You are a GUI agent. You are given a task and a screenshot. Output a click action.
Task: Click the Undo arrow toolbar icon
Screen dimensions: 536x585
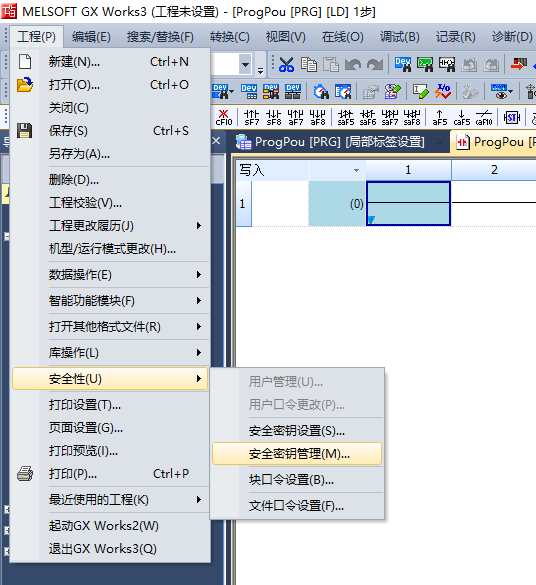click(x=352, y=65)
